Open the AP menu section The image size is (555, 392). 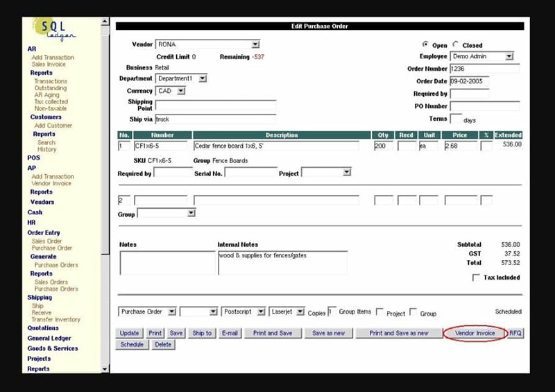pos(31,168)
